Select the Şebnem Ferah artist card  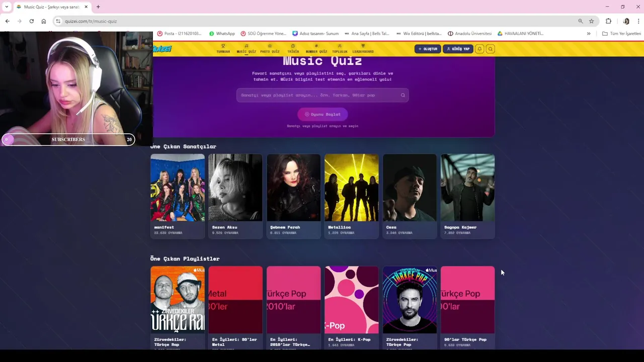click(x=293, y=196)
